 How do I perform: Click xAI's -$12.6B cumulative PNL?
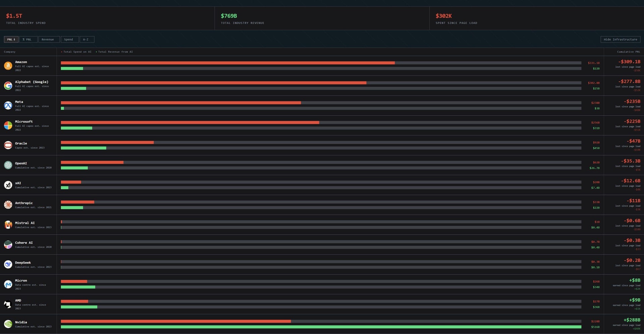click(631, 181)
